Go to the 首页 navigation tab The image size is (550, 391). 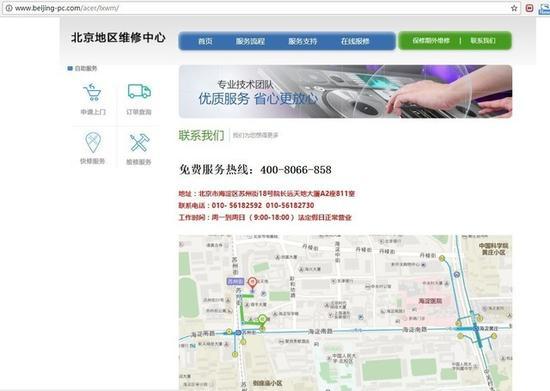(205, 41)
